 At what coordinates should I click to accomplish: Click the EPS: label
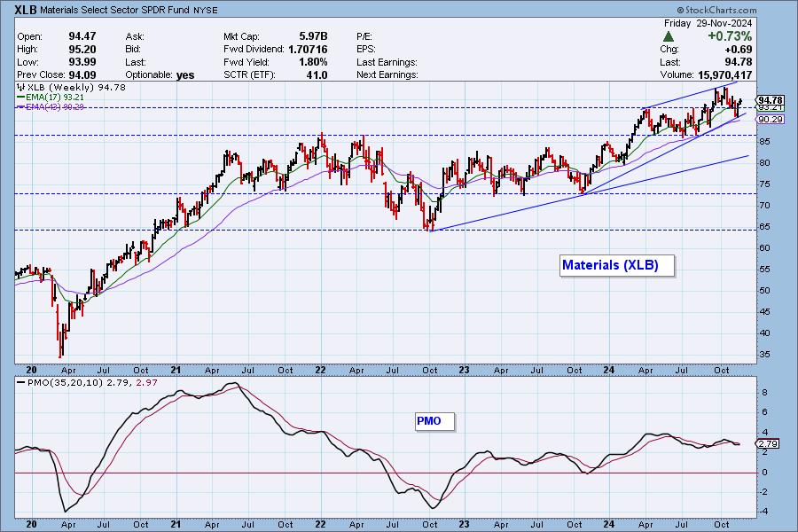(366, 50)
